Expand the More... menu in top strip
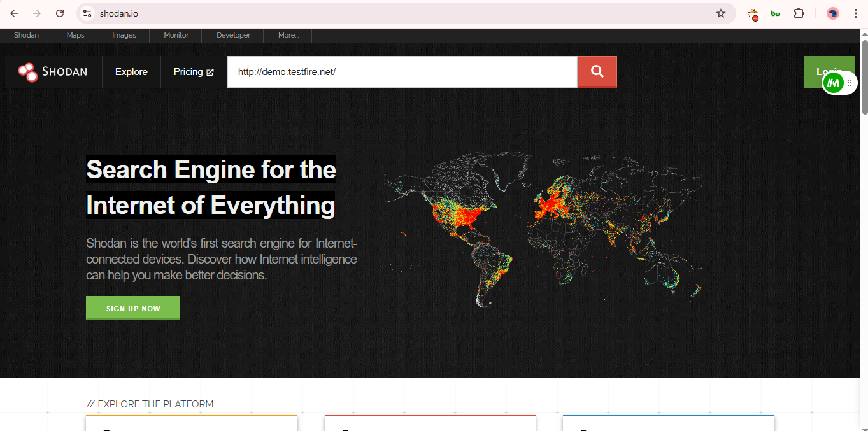The width and height of the screenshot is (868, 431). pos(288,35)
